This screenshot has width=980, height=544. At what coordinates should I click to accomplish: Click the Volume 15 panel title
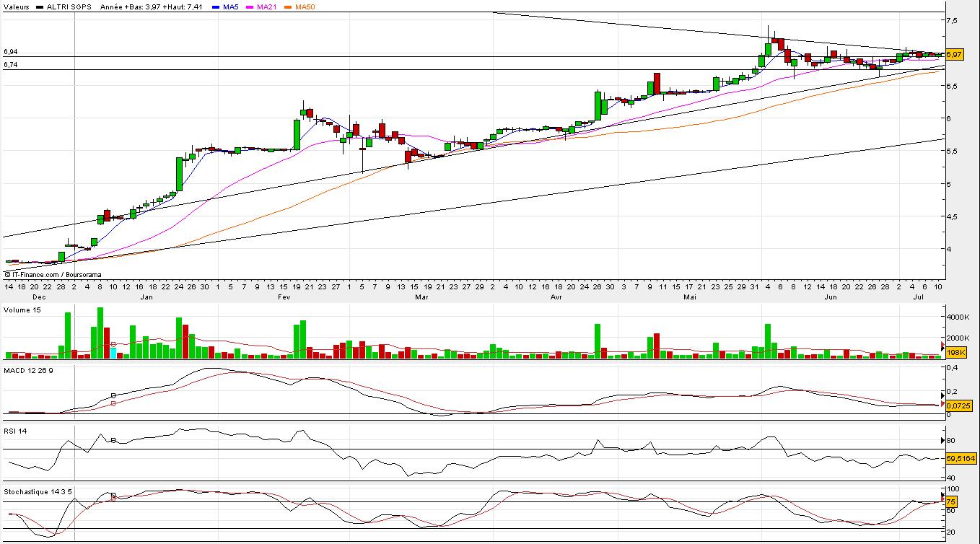22,310
